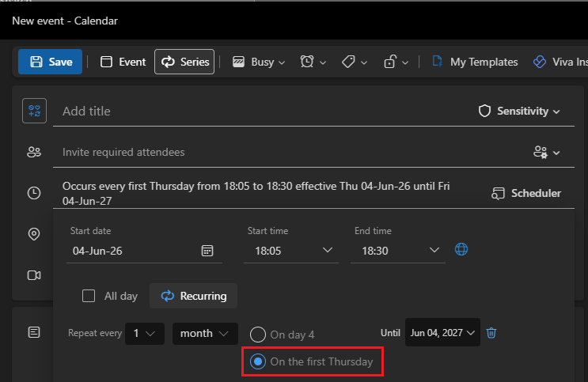Viewport: 588px width, 382px height.
Task: Click the description notes icon
Action: tap(34, 332)
